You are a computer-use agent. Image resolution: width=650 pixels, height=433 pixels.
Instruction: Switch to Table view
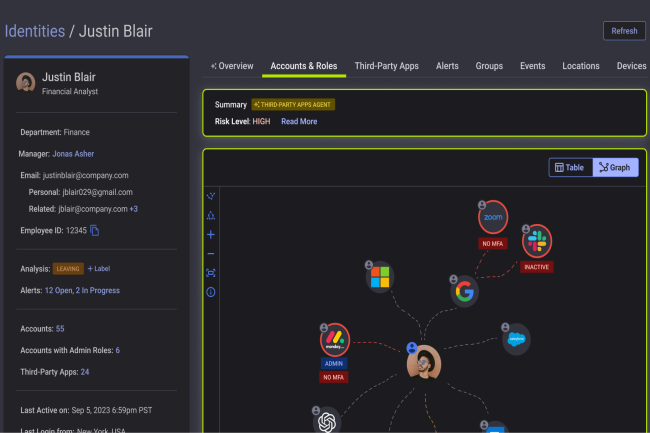[x=570, y=168]
